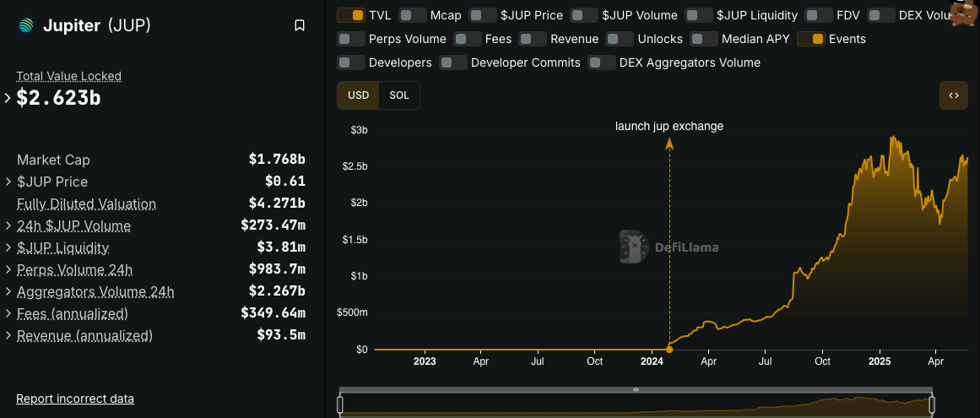Toggle the Perps Volume series
Image resolution: width=980 pixels, height=418 pixels.
tap(350, 39)
